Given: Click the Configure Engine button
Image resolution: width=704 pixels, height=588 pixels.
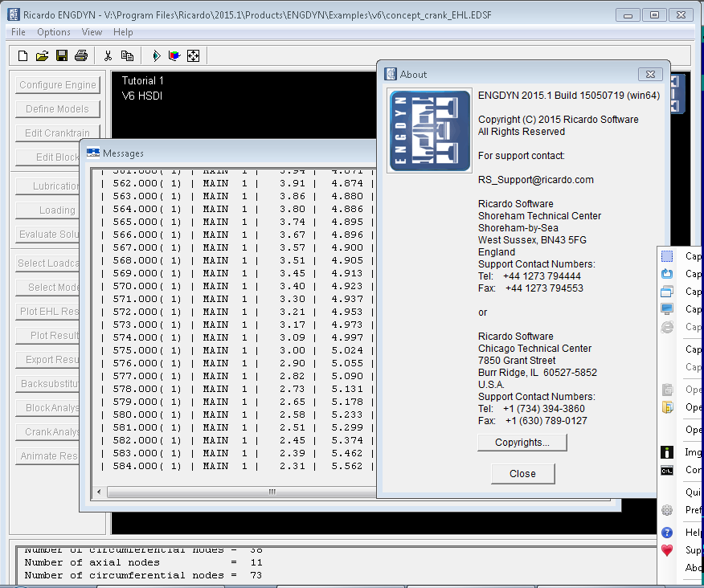Looking at the screenshot, I should [x=58, y=85].
